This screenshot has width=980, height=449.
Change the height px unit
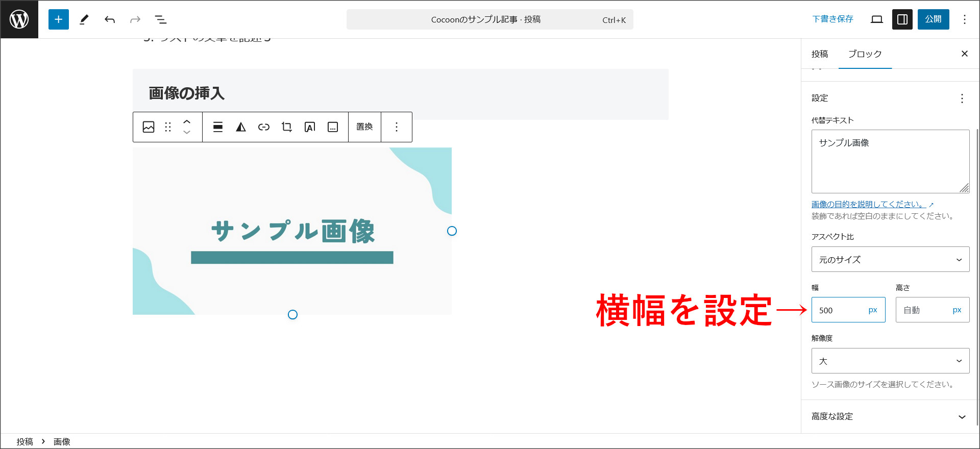coord(957,310)
